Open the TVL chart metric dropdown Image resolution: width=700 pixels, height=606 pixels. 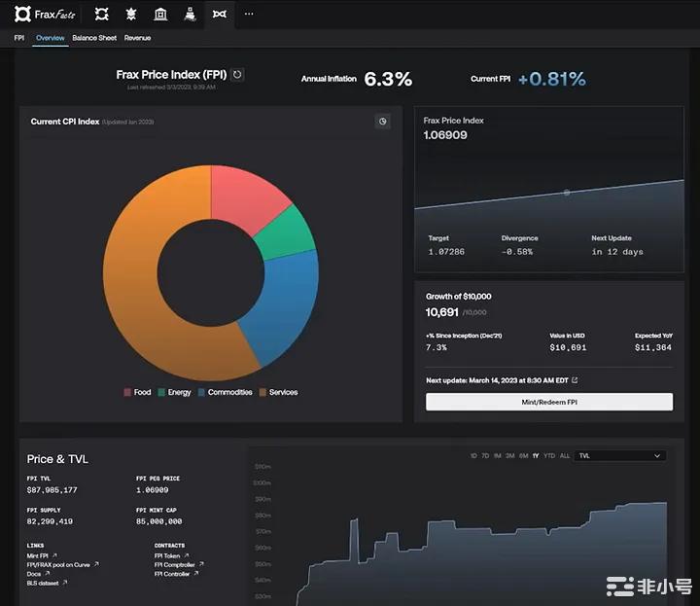pos(620,455)
